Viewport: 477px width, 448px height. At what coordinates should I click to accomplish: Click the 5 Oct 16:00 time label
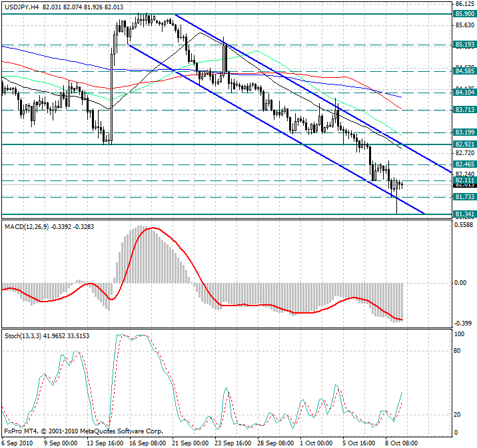click(358, 443)
